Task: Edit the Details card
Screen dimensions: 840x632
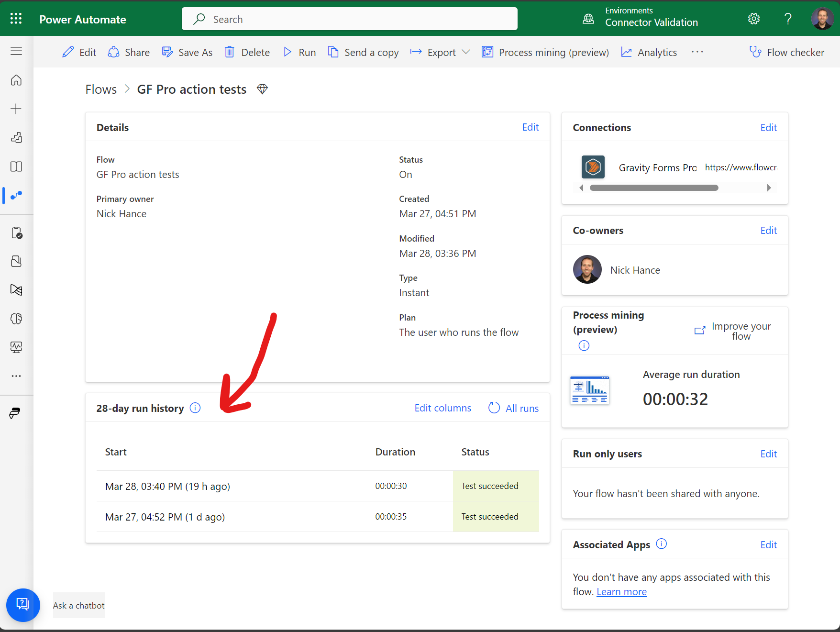Action: [531, 127]
